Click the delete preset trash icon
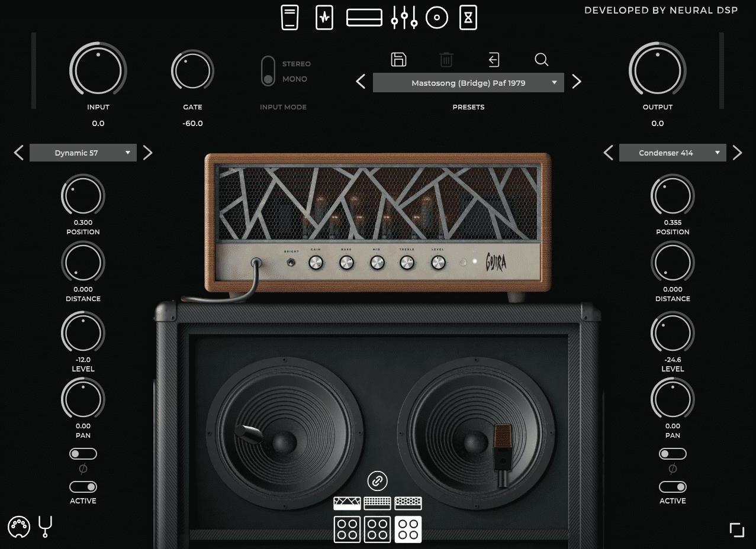Image resolution: width=756 pixels, height=549 pixels. (446, 59)
